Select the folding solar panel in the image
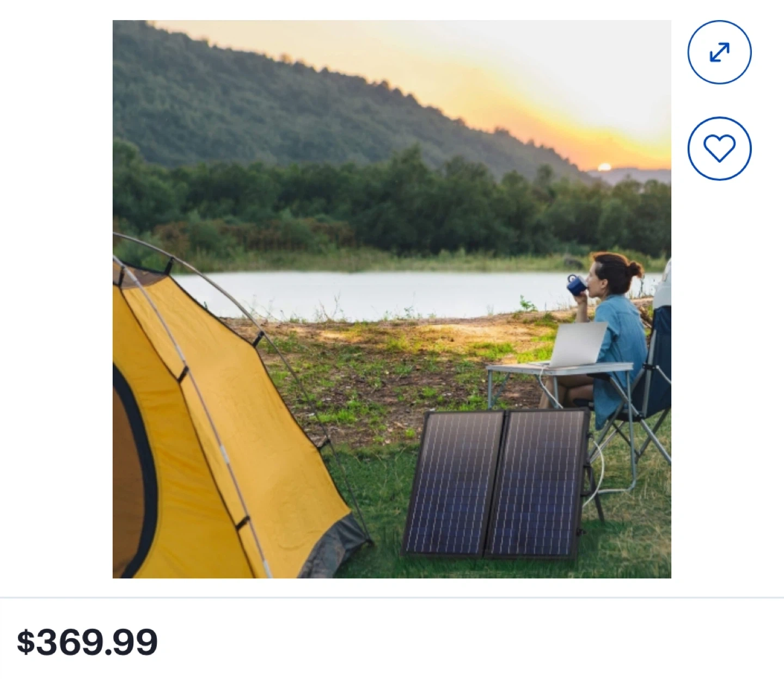Image resolution: width=784 pixels, height=679 pixels. (x=495, y=484)
